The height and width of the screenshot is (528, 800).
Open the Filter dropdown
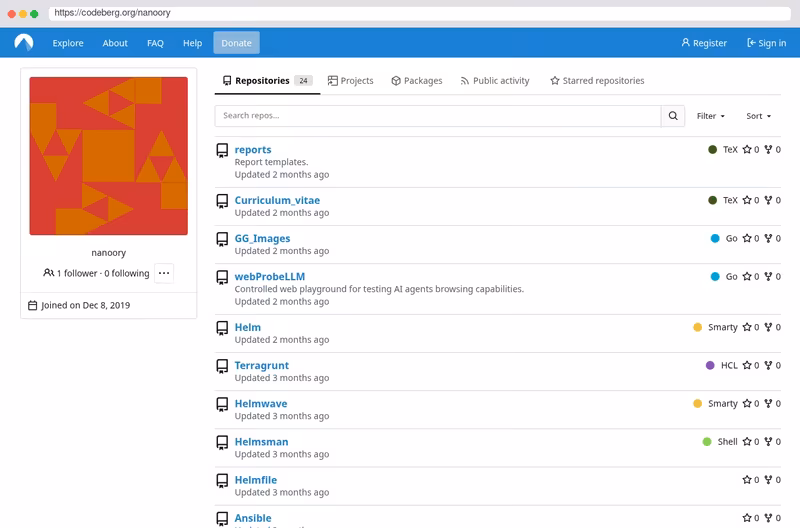pyautogui.click(x=711, y=116)
